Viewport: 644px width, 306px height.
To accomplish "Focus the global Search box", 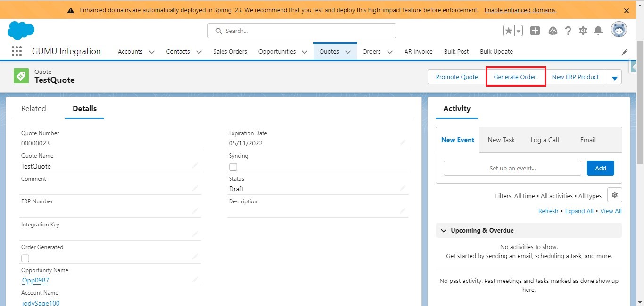I will click(x=302, y=31).
